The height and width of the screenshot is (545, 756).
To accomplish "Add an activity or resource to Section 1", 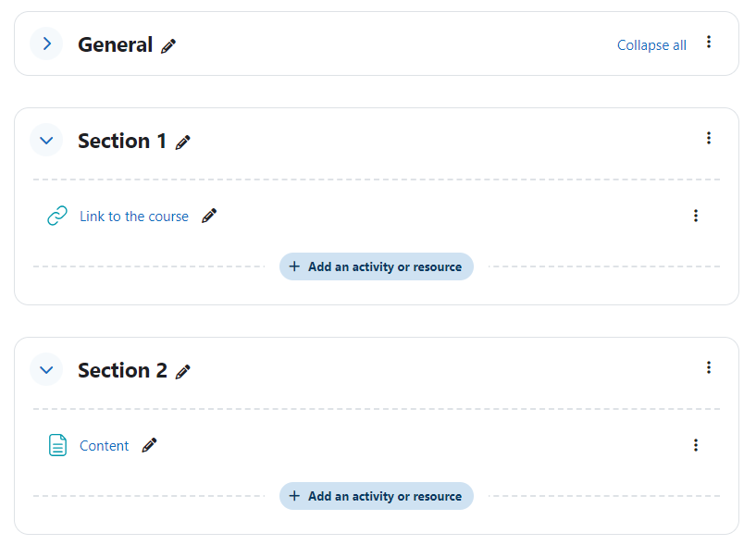I will pyautogui.click(x=376, y=266).
